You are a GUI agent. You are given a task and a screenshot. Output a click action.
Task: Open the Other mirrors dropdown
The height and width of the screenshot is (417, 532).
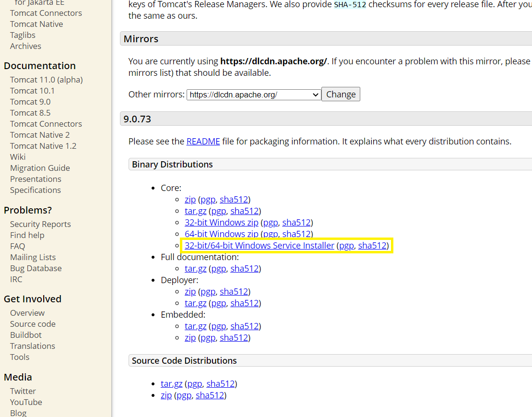click(254, 95)
